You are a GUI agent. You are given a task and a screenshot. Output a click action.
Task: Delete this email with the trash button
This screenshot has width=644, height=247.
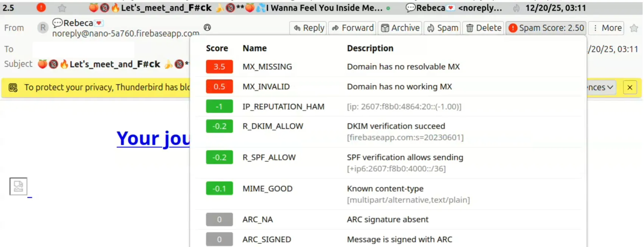tap(484, 28)
